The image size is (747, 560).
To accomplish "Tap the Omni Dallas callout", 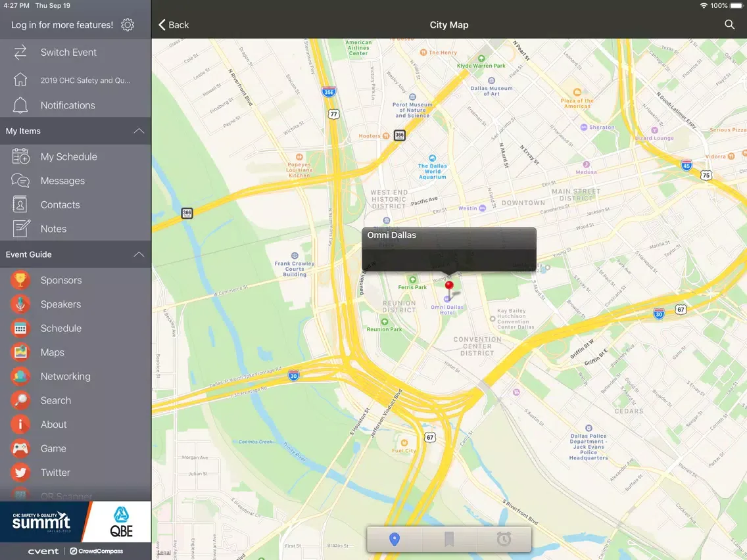I will pos(448,249).
